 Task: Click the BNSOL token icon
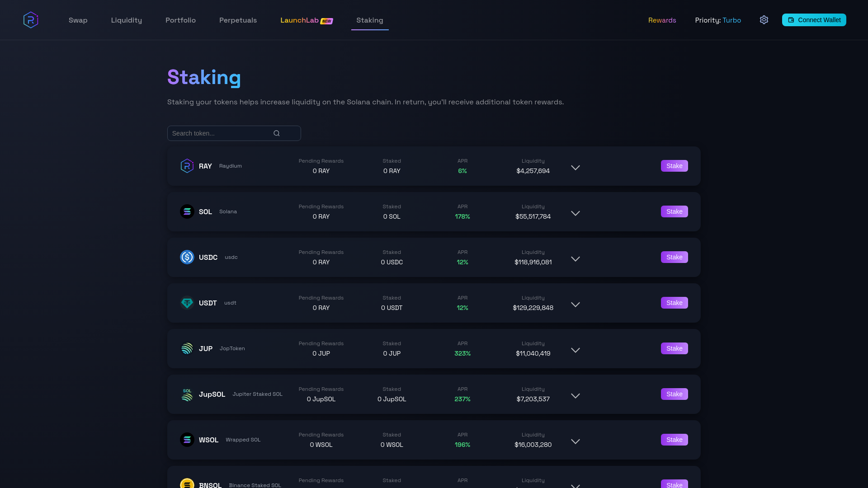click(x=187, y=483)
